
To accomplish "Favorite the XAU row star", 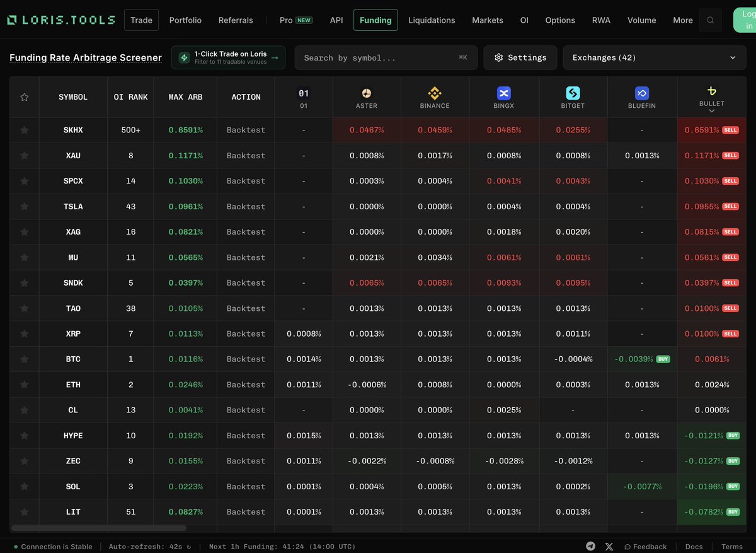I will (x=25, y=155).
